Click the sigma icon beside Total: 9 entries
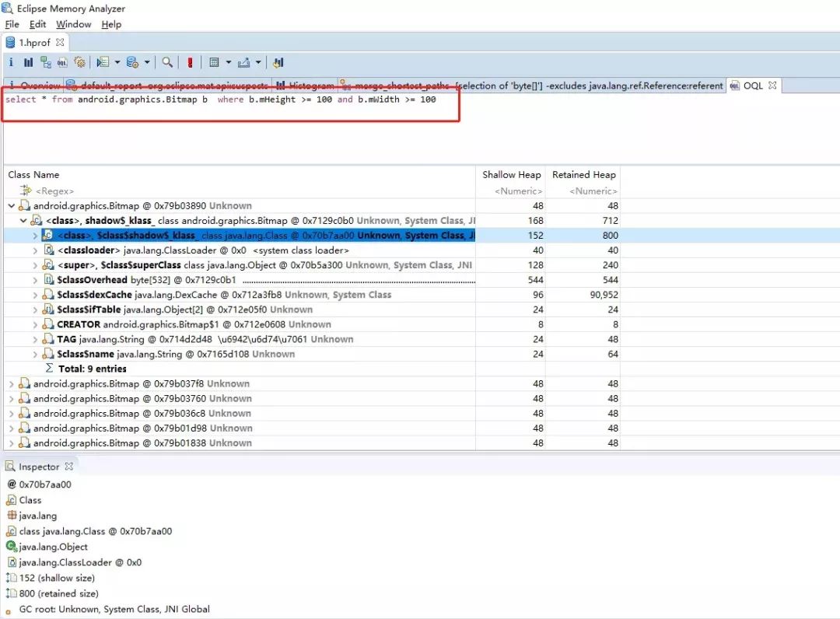 point(49,369)
